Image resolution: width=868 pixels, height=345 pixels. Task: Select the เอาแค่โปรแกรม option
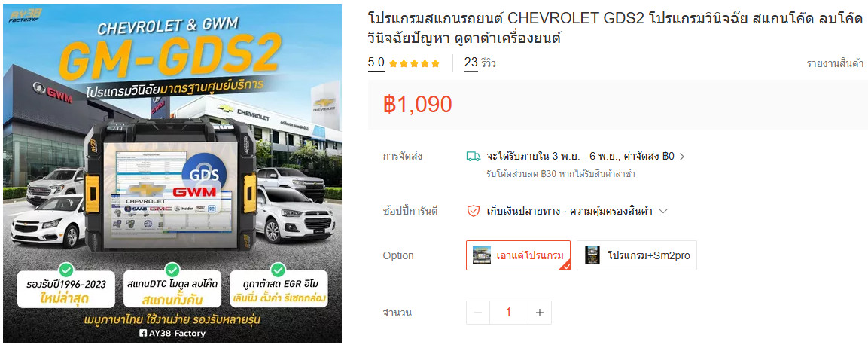point(518,255)
